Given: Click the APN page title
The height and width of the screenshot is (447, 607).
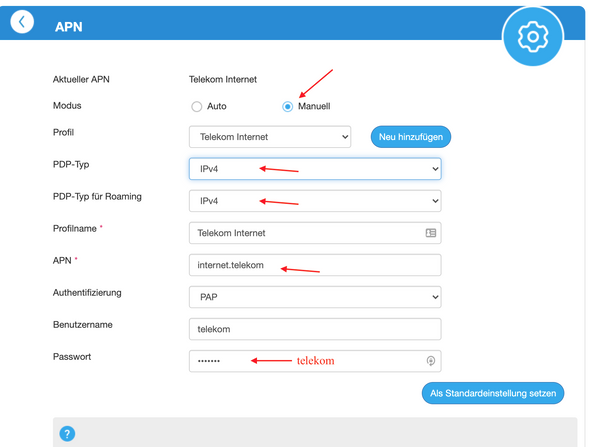Looking at the screenshot, I should click(69, 27).
